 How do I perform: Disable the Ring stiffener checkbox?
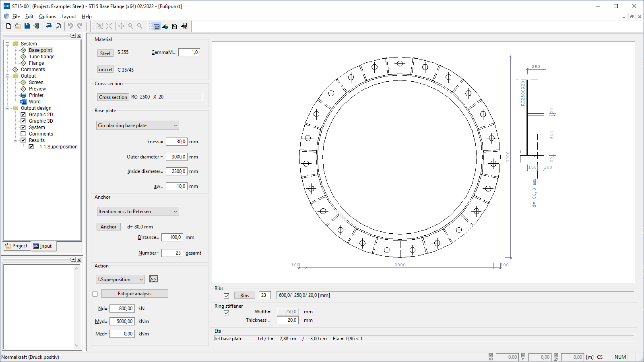227,313
